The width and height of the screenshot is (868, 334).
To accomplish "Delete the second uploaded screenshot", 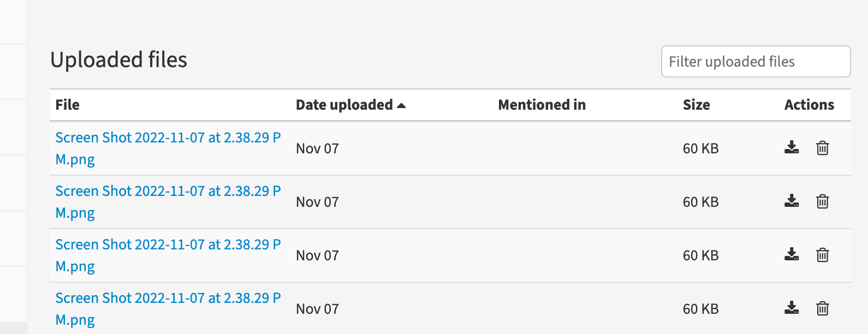I will 822,201.
